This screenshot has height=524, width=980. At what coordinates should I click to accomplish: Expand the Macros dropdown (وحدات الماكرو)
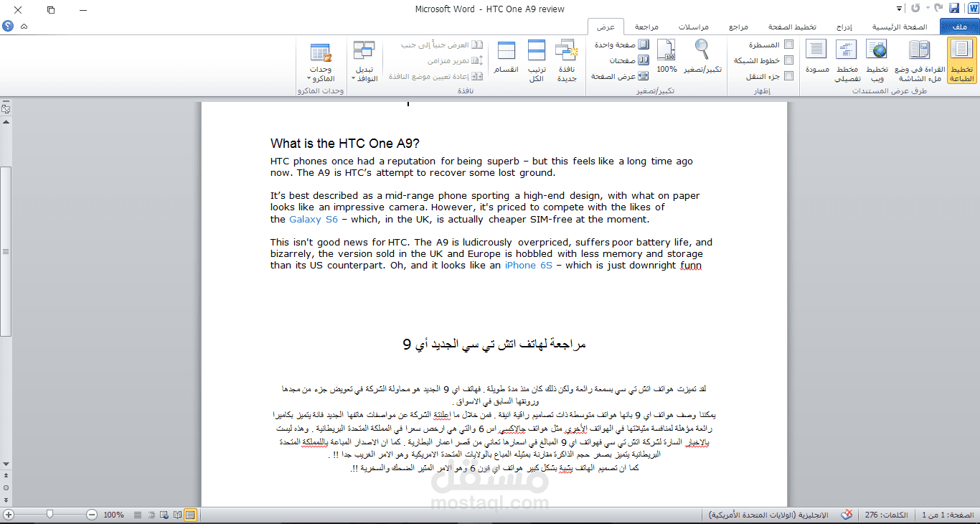point(320,60)
